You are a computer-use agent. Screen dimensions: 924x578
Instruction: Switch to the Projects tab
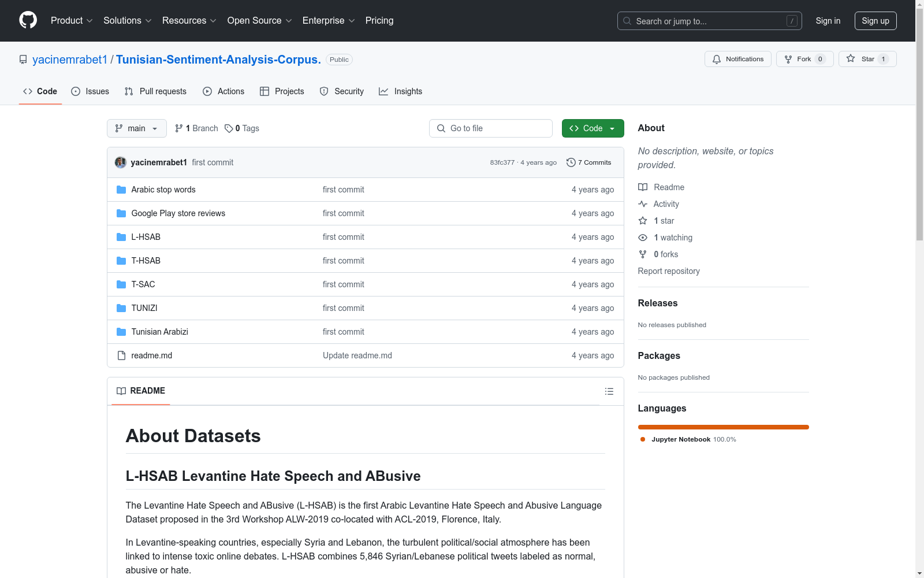[282, 91]
